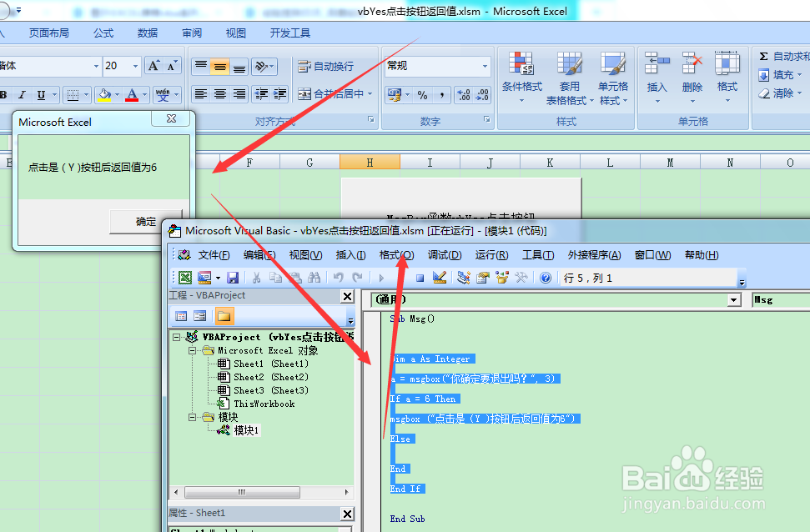Click the Undo icon in VBA toolbar
Screen dimensions: 810x532
(x=339, y=278)
